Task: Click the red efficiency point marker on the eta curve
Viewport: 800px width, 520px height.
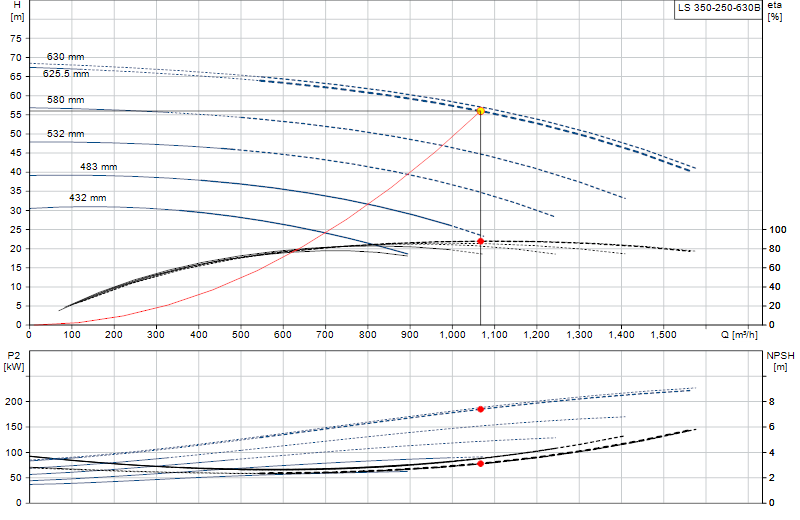Action: click(x=480, y=241)
